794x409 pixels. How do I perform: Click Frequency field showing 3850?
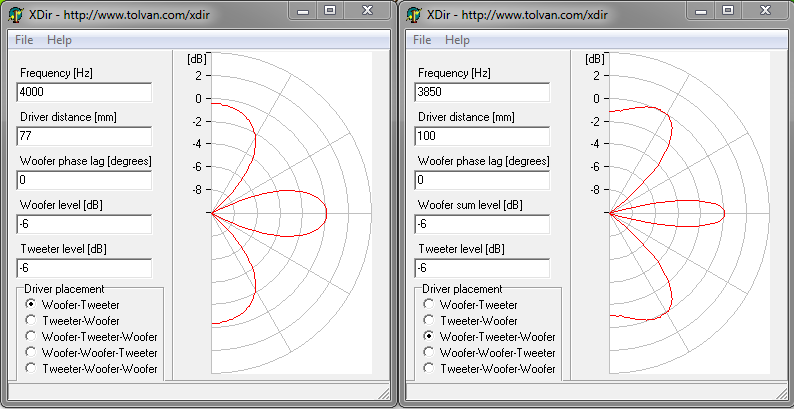click(x=482, y=92)
